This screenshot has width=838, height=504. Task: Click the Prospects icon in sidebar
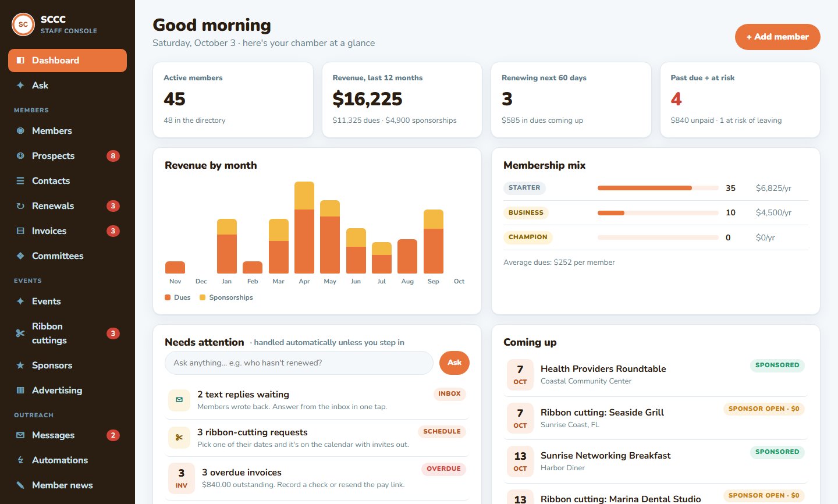[x=20, y=156]
